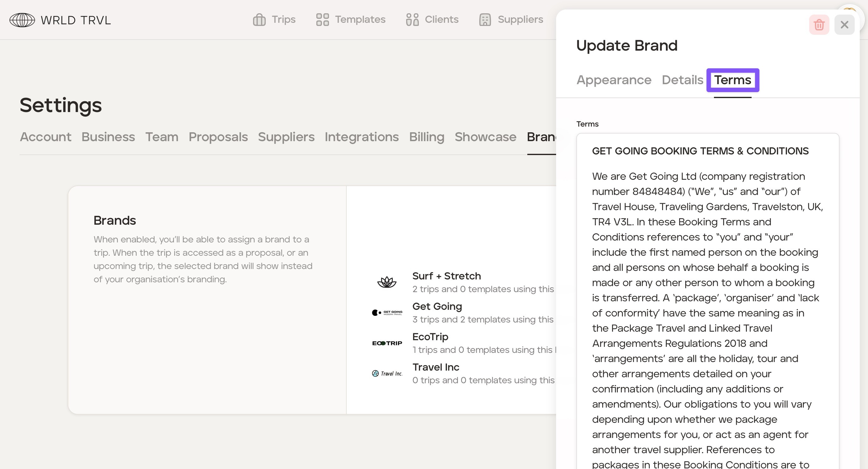868x469 pixels.
Task: Click the WRLD TRVL globe logo
Action: 22,20
